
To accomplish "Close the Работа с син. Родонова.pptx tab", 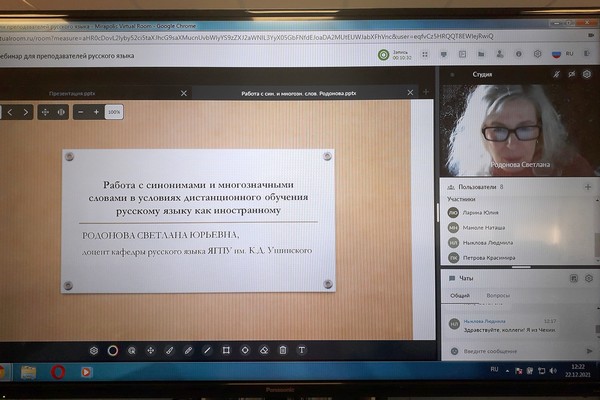I will [410, 93].
